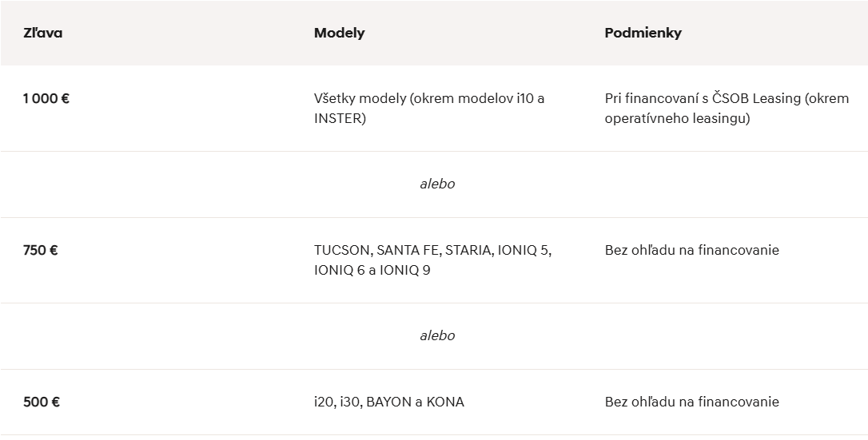This screenshot has width=868, height=440.
Task: Click the Zľava column header
Action: tap(43, 33)
